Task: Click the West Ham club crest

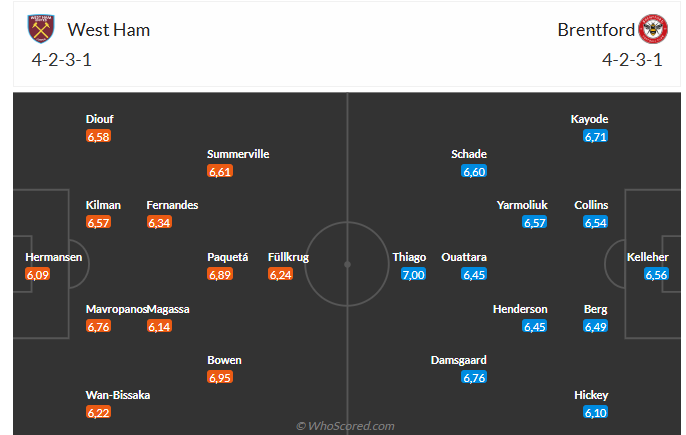Action: coord(43,29)
